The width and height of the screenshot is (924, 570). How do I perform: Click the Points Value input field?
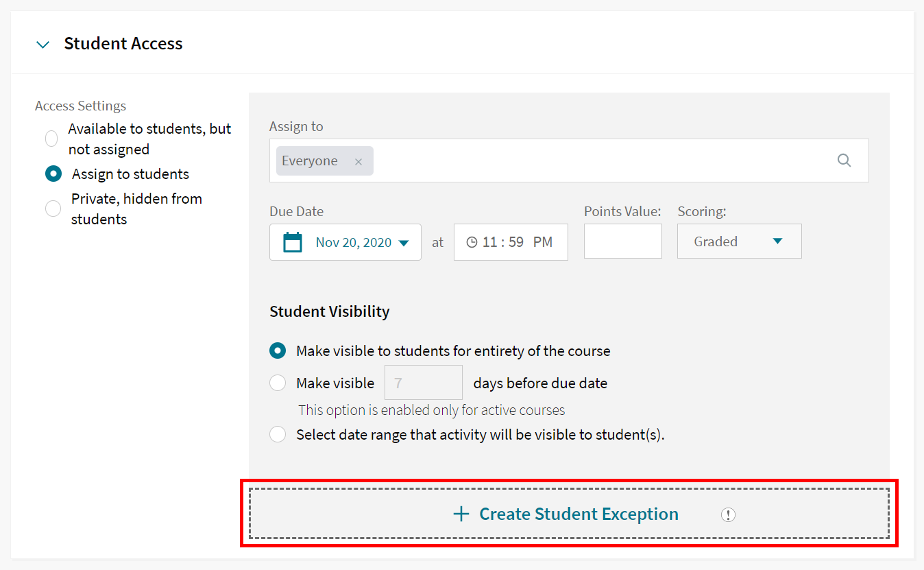click(x=622, y=241)
